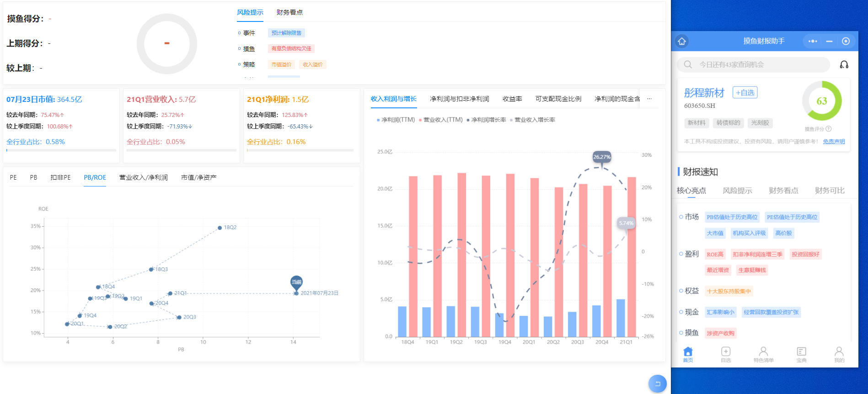
Task: Click the +自选 button next to 彤程新材
Action: point(745,92)
